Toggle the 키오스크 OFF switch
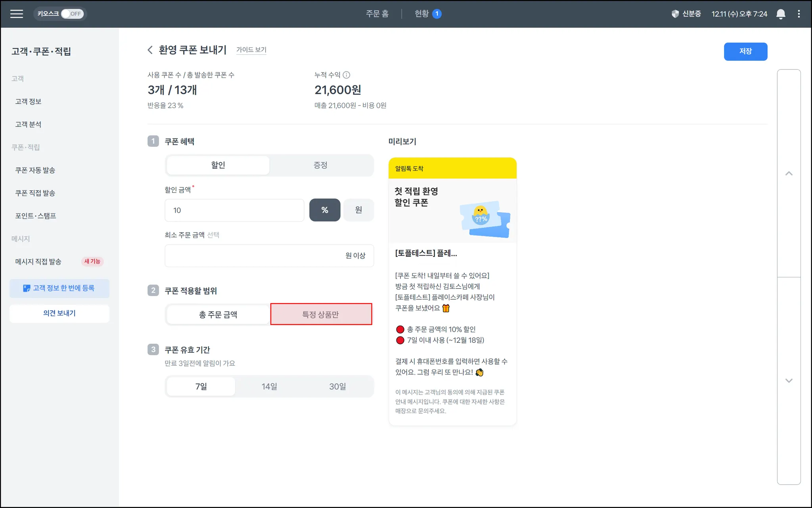Image resolution: width=812 pixels, height=508 pixels. pyautogui.click(x=72, y=14)
